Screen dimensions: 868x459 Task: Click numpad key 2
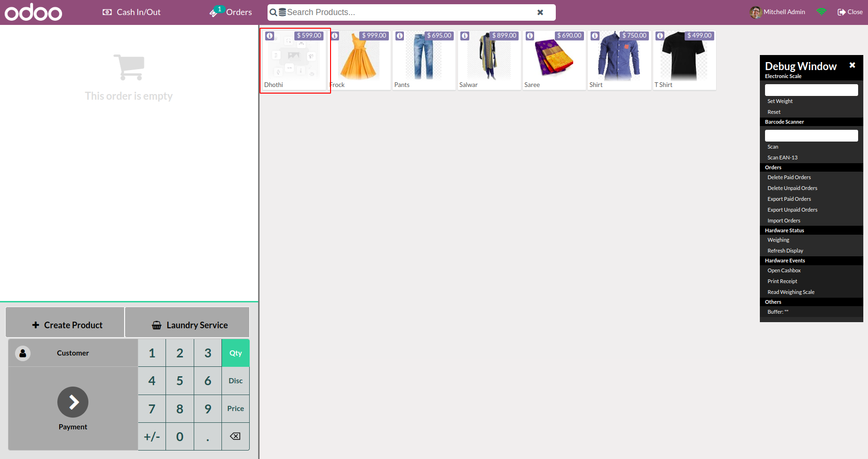(x=180, y=353)
